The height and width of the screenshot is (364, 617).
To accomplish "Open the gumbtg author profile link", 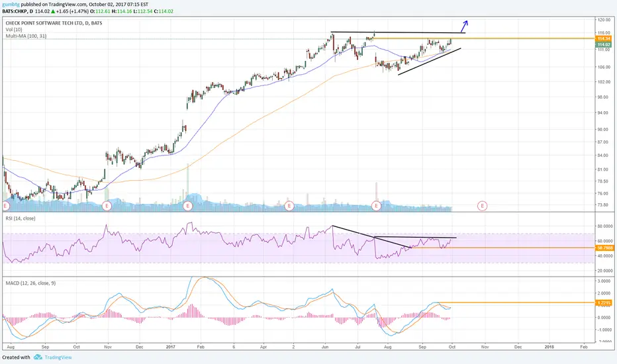I will pos(11,5).
